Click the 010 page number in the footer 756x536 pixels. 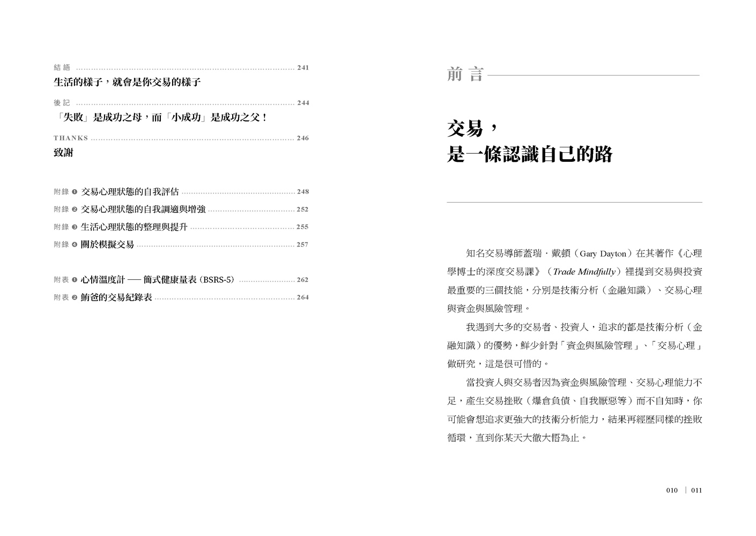coord(672,490)
